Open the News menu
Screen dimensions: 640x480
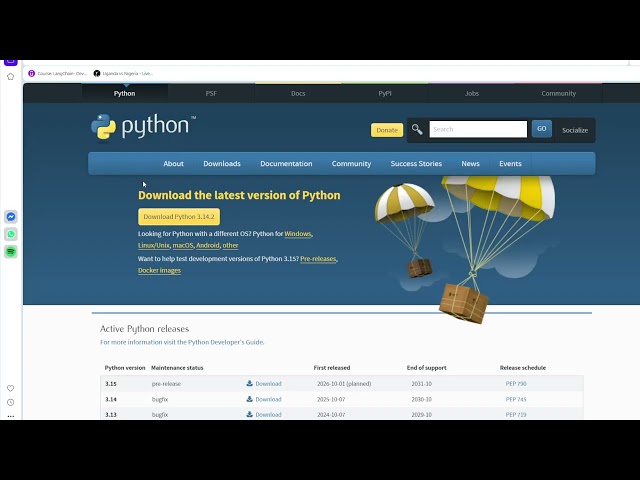tap(471, 164)
